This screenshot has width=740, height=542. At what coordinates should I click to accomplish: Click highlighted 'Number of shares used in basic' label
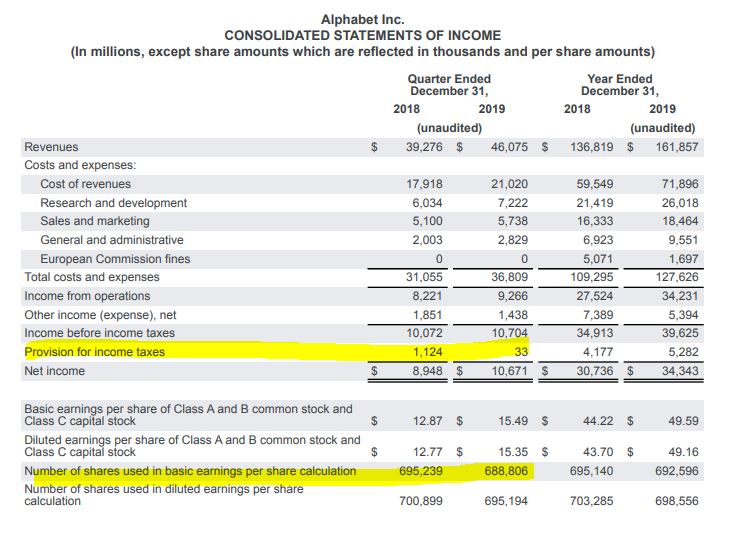tap(190, 471)
